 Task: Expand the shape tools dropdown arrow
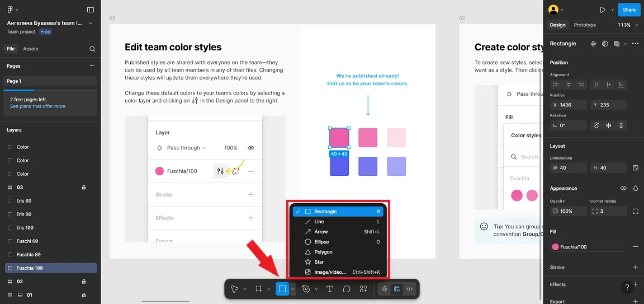[293, 289]
